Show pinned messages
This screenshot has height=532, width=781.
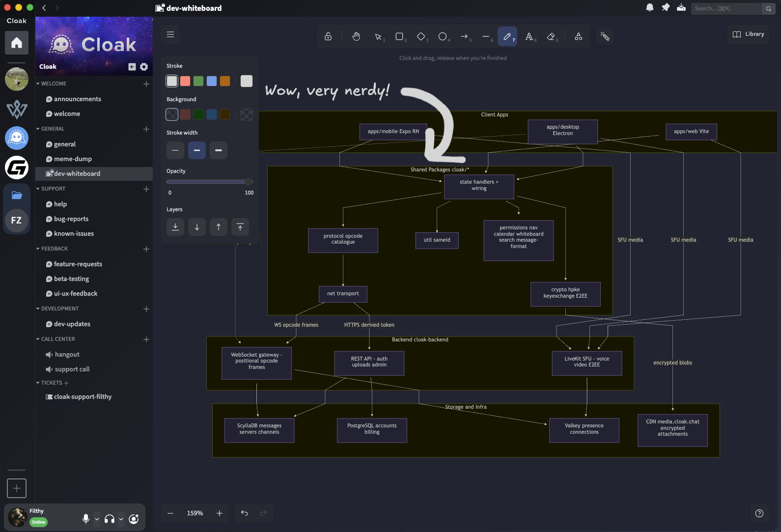point(666,8)
